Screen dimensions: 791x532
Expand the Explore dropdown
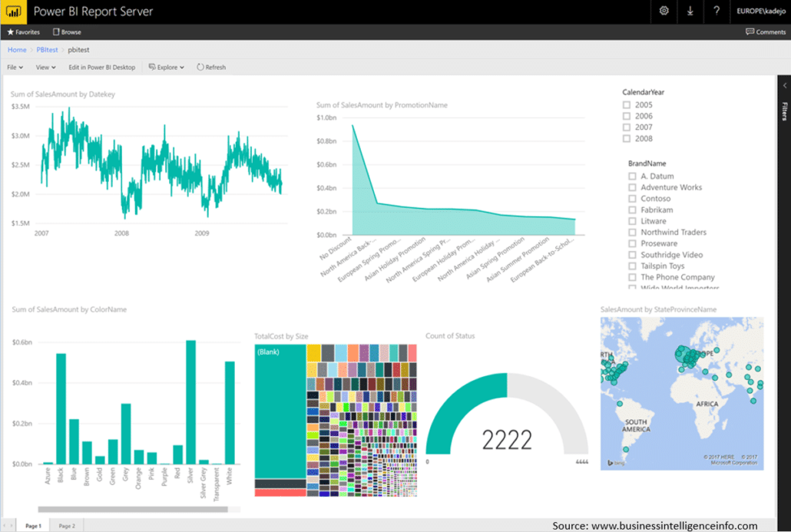click(166, 67)
